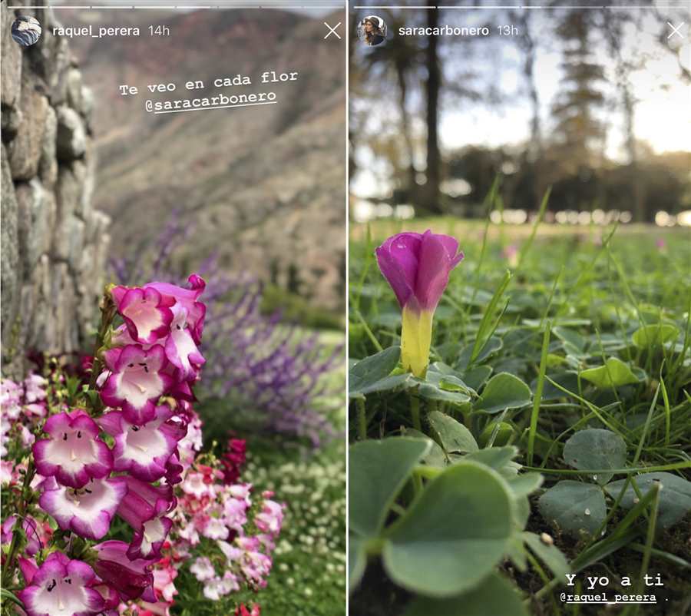Select the last progress segment of raquel_perera story
This screenshot has height=616, width=691.
pyautogui.click(x=324, y=7)
